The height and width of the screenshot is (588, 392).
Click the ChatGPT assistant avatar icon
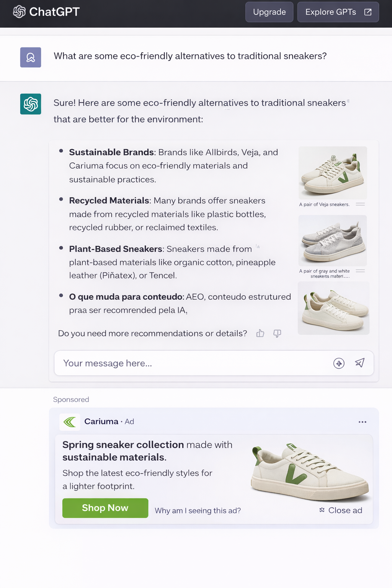30,104
